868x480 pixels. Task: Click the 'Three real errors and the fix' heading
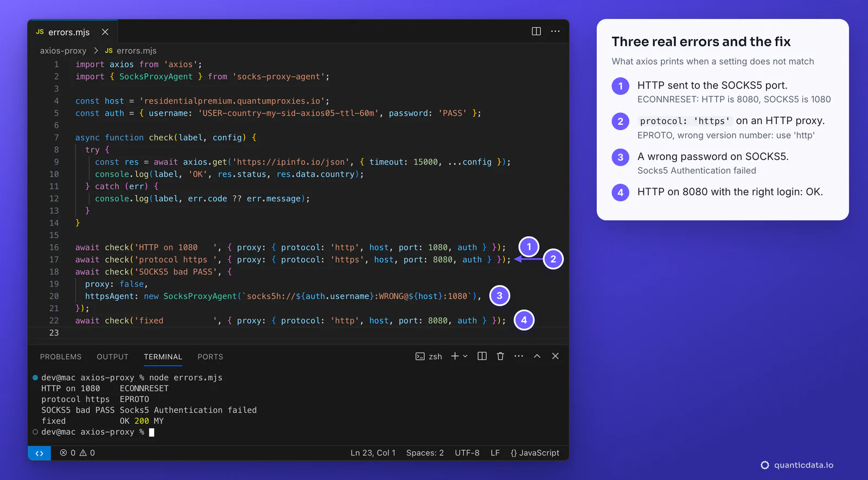click(x=701, y=42)
